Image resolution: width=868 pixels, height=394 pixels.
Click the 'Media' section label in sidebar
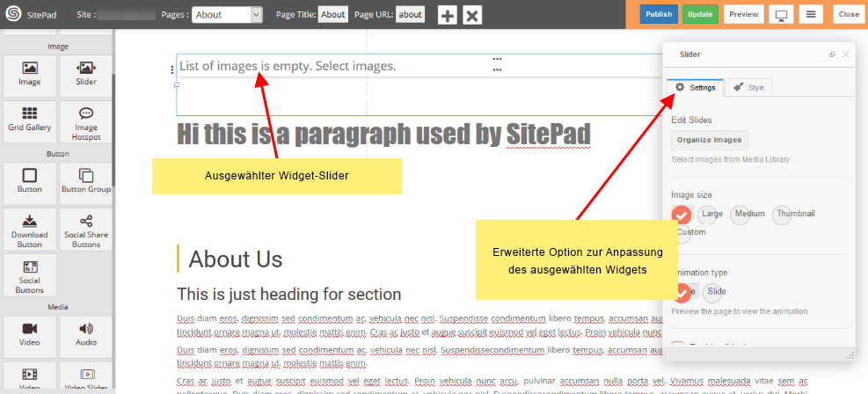point(57,307)
